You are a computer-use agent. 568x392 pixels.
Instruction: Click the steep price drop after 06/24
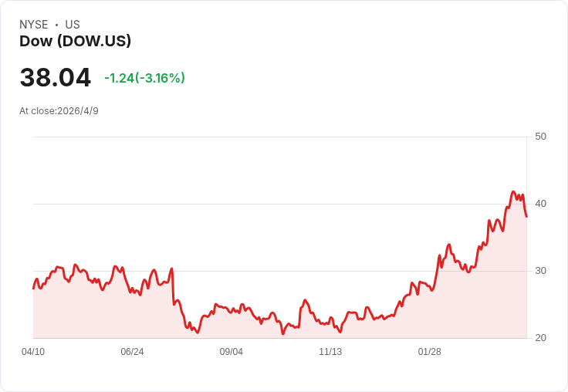(173, 287)
